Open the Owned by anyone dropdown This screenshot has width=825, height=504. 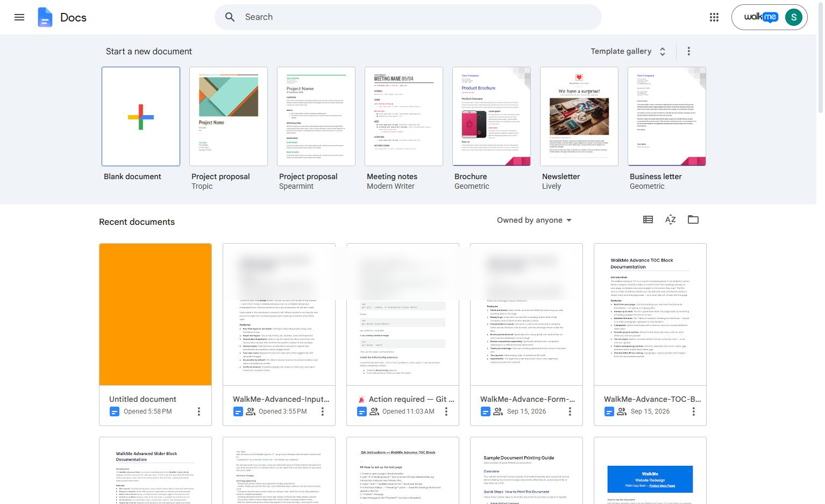point(535,220)
